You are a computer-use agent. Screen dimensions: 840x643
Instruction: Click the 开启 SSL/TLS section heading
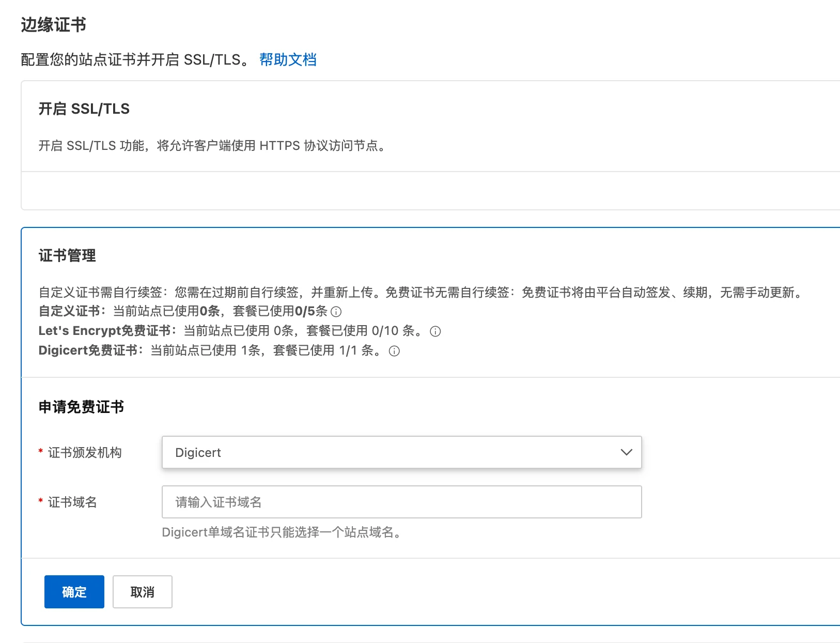84,109
